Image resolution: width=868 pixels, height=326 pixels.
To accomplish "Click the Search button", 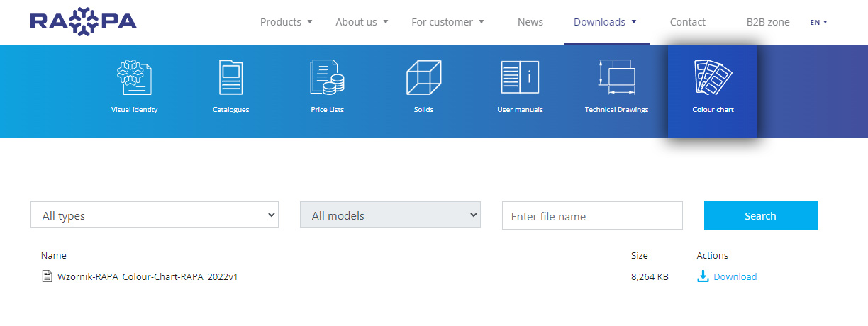I will pos(760,215).
